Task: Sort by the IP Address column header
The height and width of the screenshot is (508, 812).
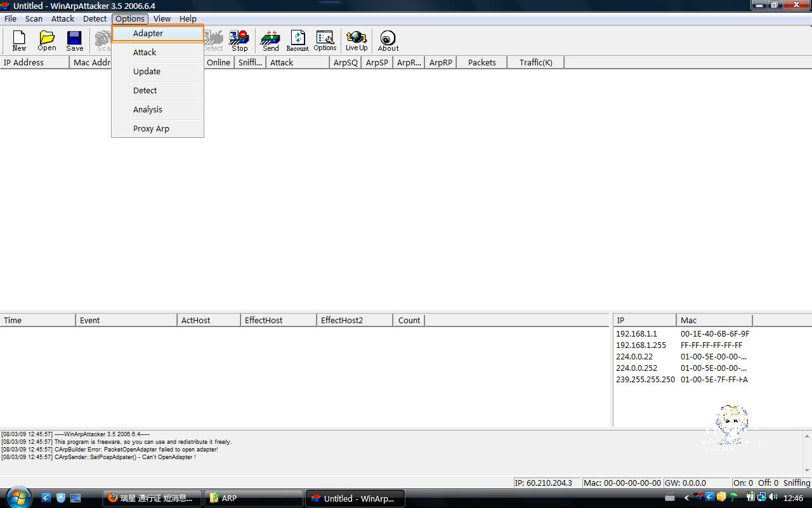Action: [35, 62]
